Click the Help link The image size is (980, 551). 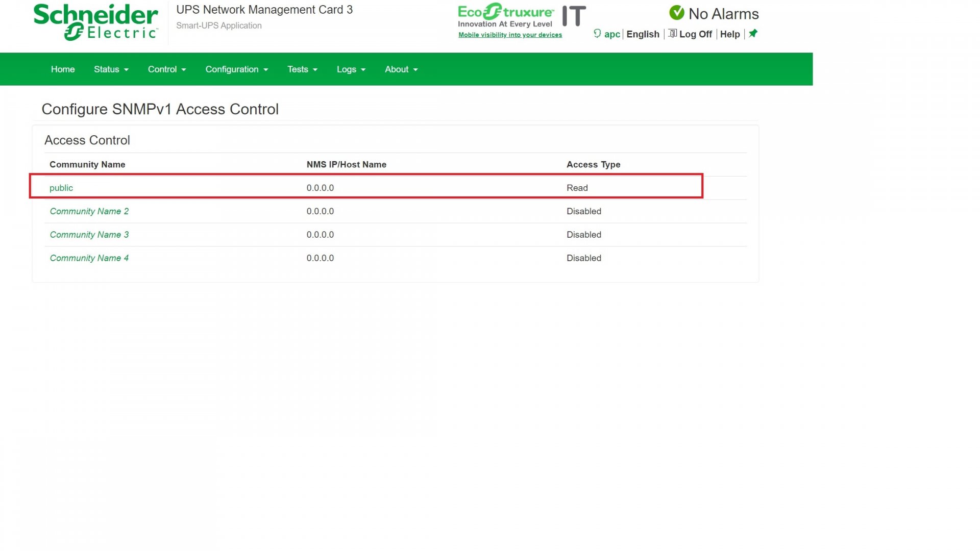coord(730,34)
